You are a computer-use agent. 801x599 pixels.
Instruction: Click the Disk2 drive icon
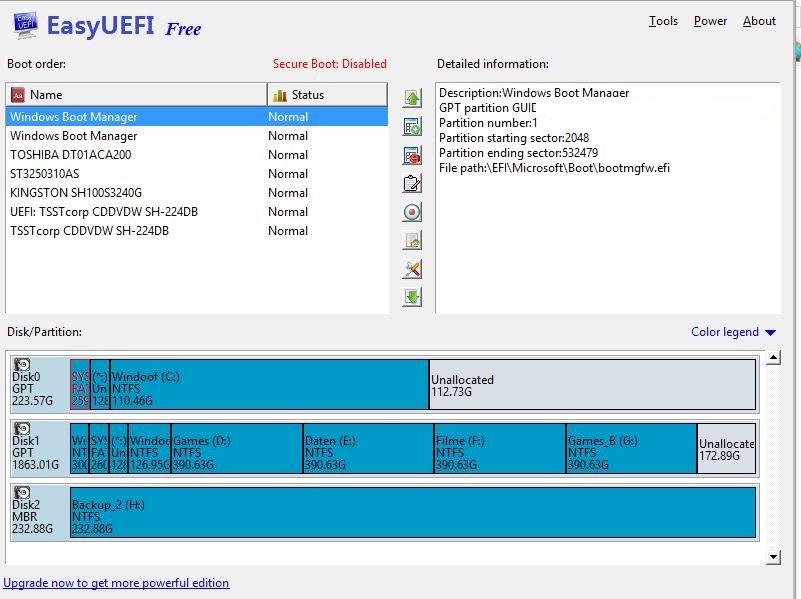(x=22, y=492)
